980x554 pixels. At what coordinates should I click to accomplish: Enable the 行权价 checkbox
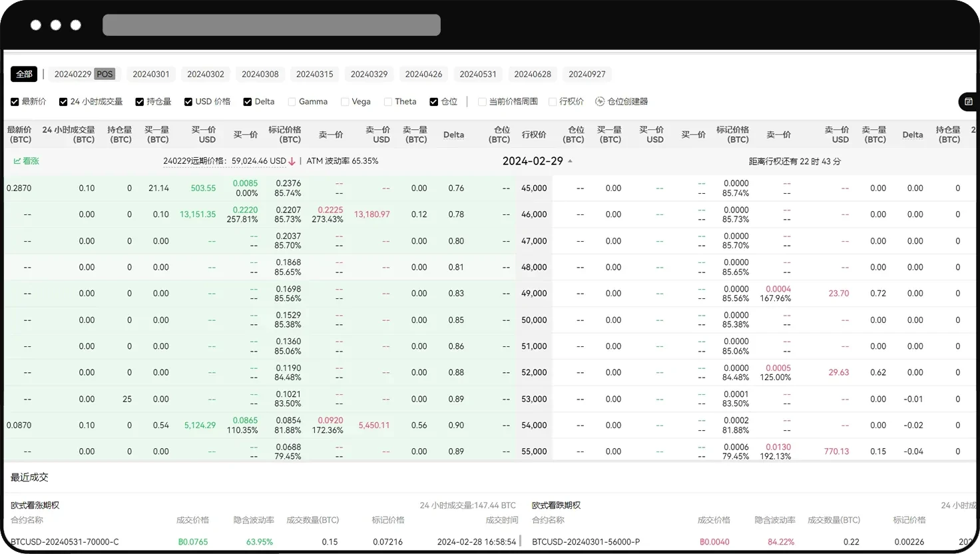click(553, 102)
